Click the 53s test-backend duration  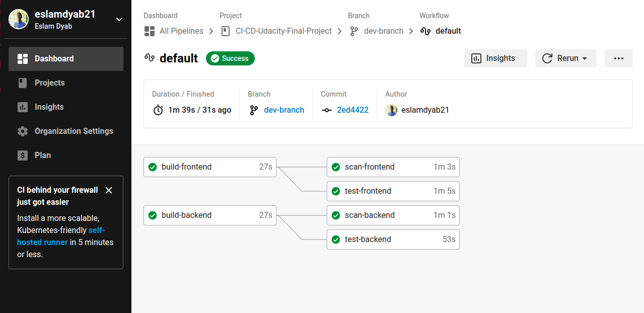click(x=449, y=240)
